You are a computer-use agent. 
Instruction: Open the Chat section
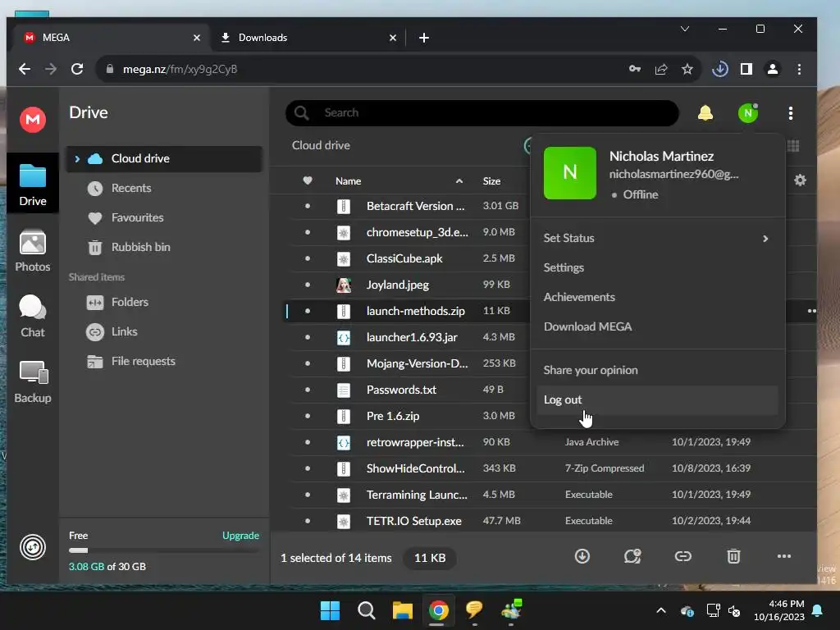tap(33, 316)
